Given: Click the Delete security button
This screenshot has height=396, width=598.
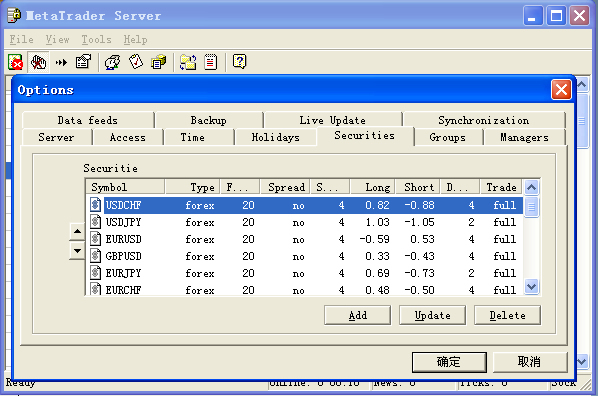Looking at the screenshot, I should point(507,315).
